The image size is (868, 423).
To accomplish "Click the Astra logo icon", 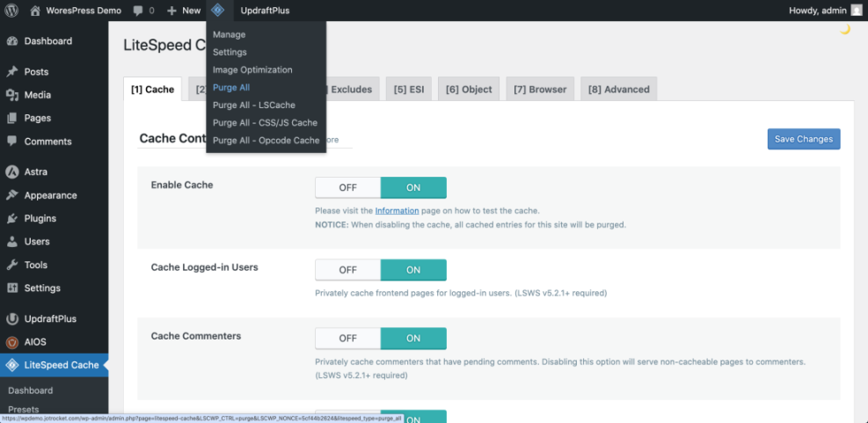I will pos(12,172).
